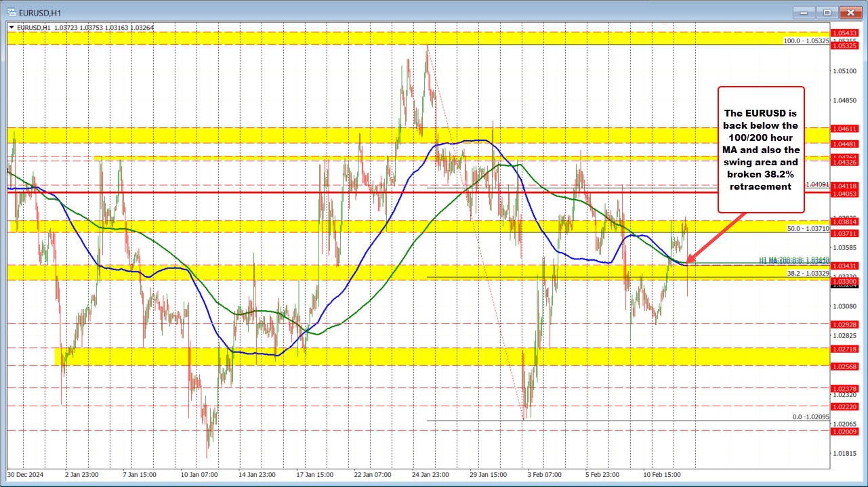Select the red arrow annotation on the chart
This screenshot has height=487, width=868.
coord(718,237)
